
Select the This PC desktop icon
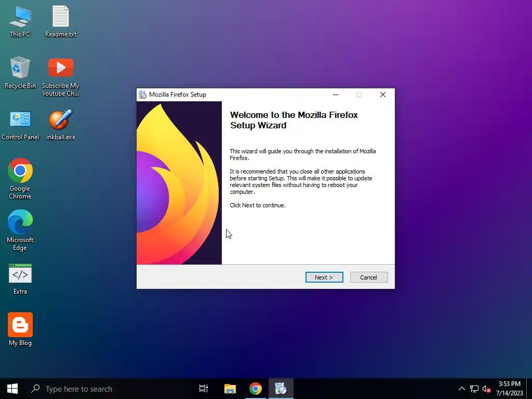20,21
